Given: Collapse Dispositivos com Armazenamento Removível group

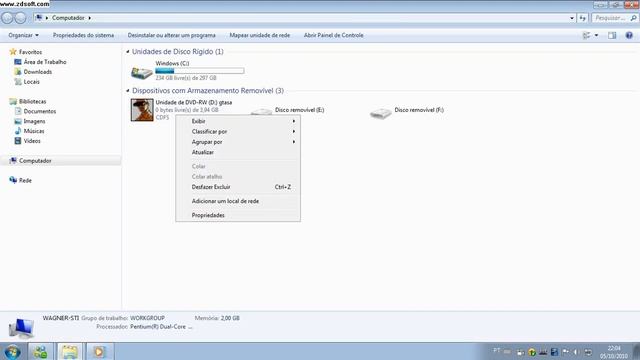Looking at the screenshot, I should 128,91.
